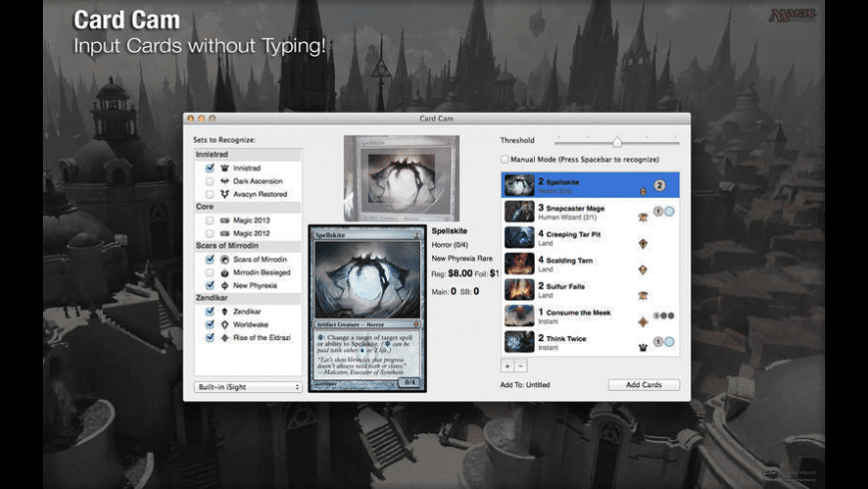This screenshot has width=868, height=489.
Task: Check the Magic 2013 set checkbox
Action: [x=210, y=221]
